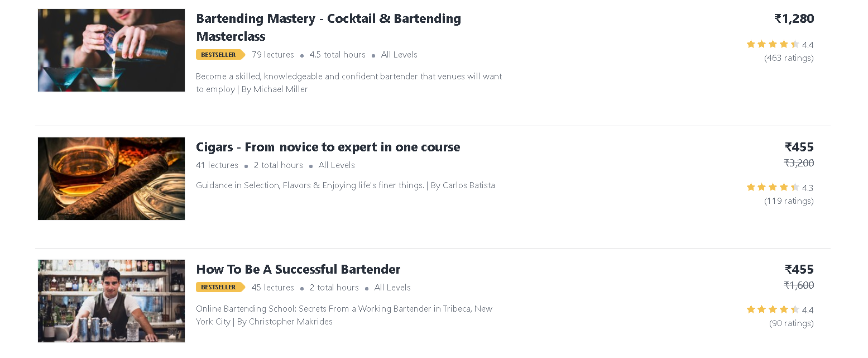Click the (119 ratings) count
The image size is (868, 358).
click(789, 201)
